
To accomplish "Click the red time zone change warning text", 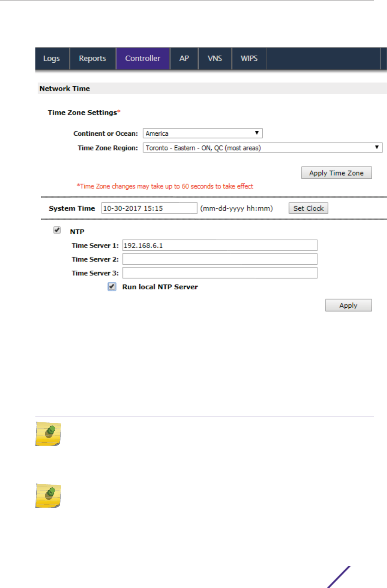I will [165, 186].
